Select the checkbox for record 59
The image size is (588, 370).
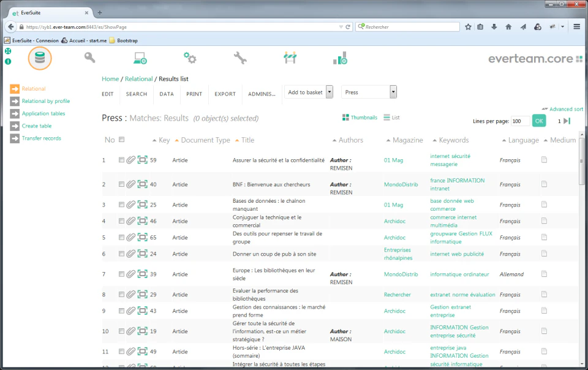(122, 160)
